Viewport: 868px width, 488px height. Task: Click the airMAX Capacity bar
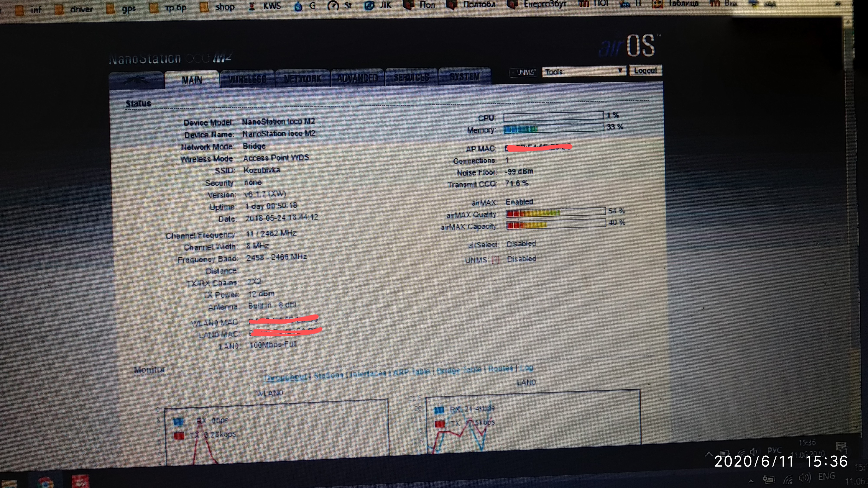click(556, 224)
